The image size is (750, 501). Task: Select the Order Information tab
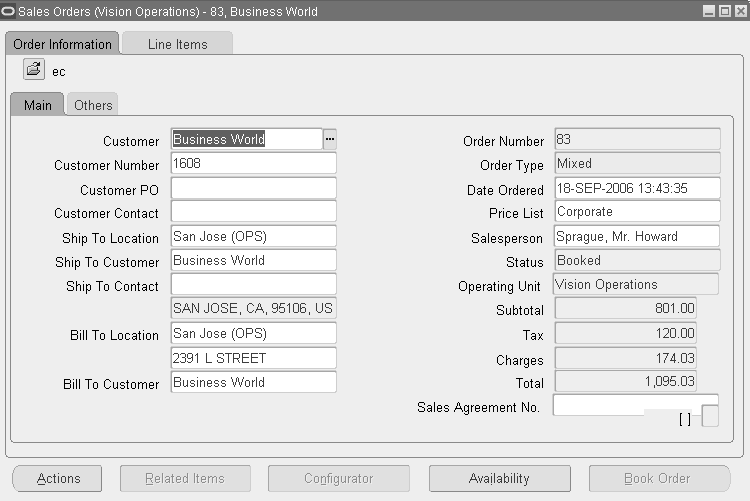(62, 44)
